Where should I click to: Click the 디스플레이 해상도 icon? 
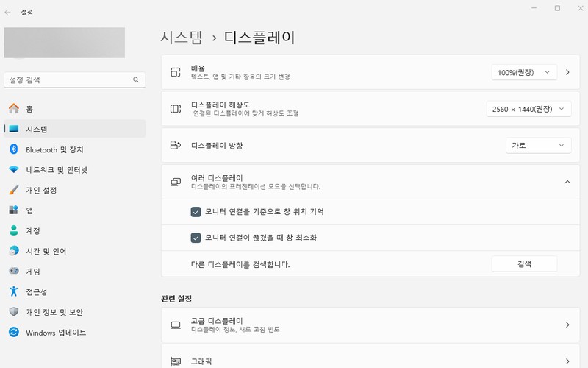[176, 109]
